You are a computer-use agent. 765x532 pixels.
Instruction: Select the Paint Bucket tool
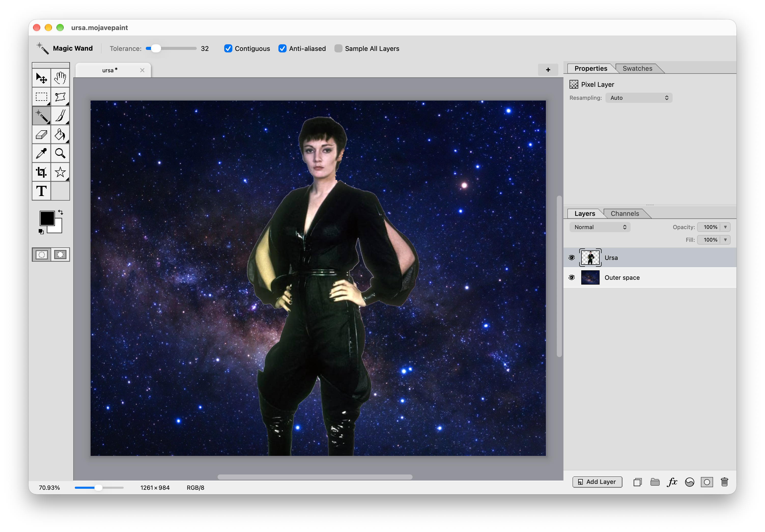(60, 135)
